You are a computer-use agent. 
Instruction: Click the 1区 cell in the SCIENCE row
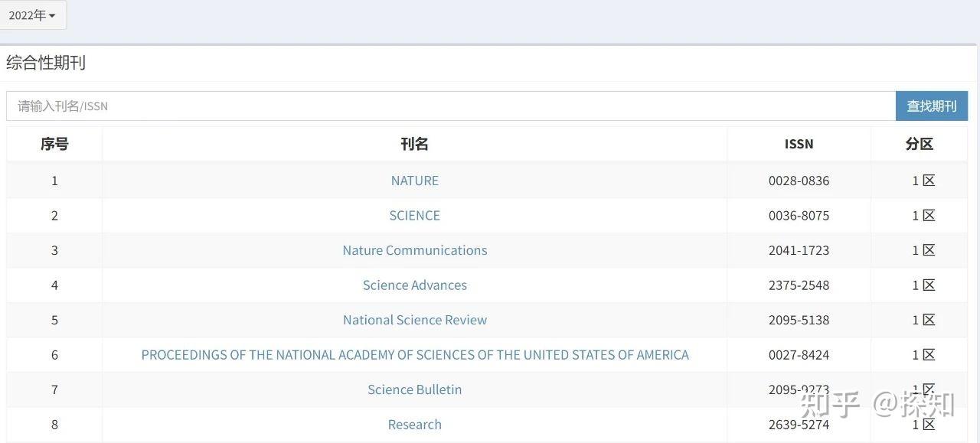click(923, 216)
